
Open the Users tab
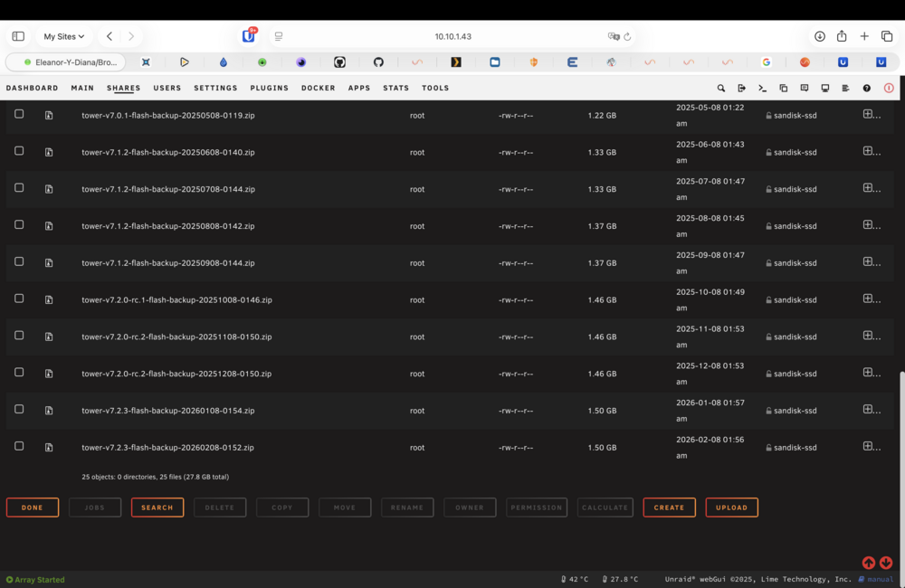167,89
